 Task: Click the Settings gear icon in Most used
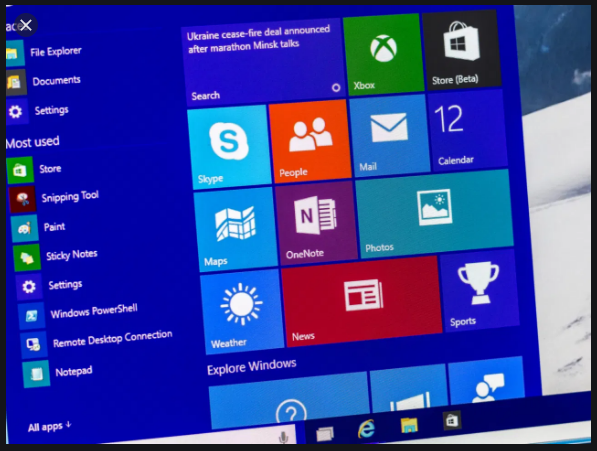click(x=29, y=287)
